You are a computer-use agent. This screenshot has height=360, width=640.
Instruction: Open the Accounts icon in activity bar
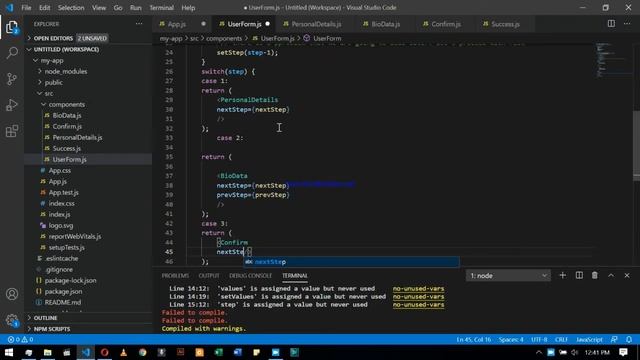[x=12, y=294]
